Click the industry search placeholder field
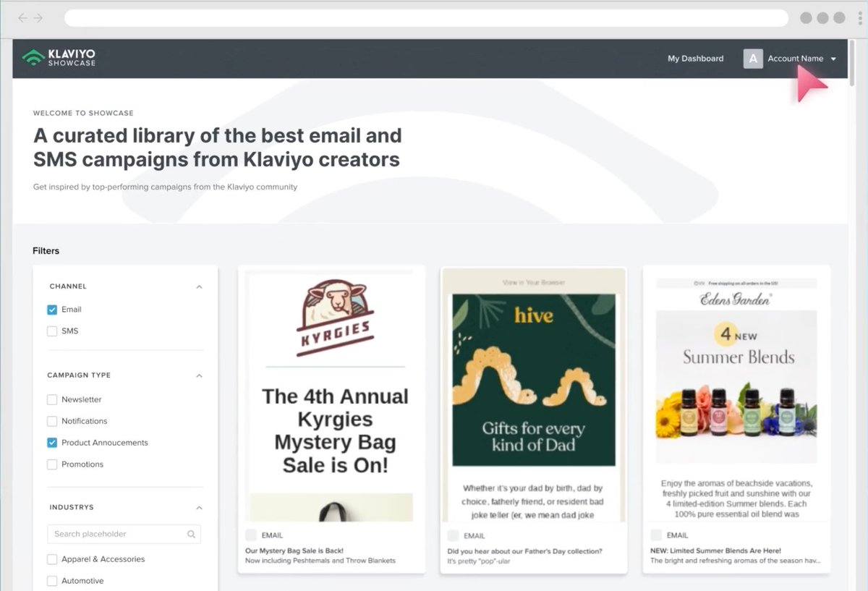The image size is (868, 591). (124, 534)
